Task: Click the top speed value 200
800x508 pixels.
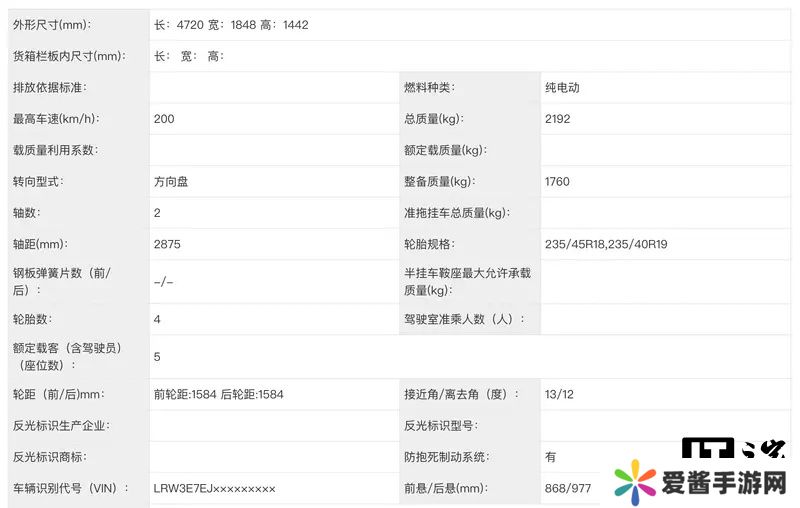Action: tap(164, 119)
